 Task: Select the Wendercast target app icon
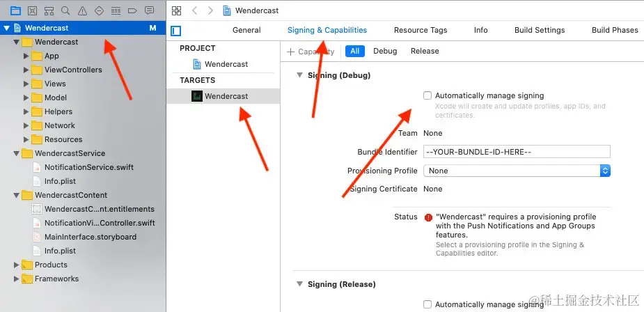(x=197, y=96)
